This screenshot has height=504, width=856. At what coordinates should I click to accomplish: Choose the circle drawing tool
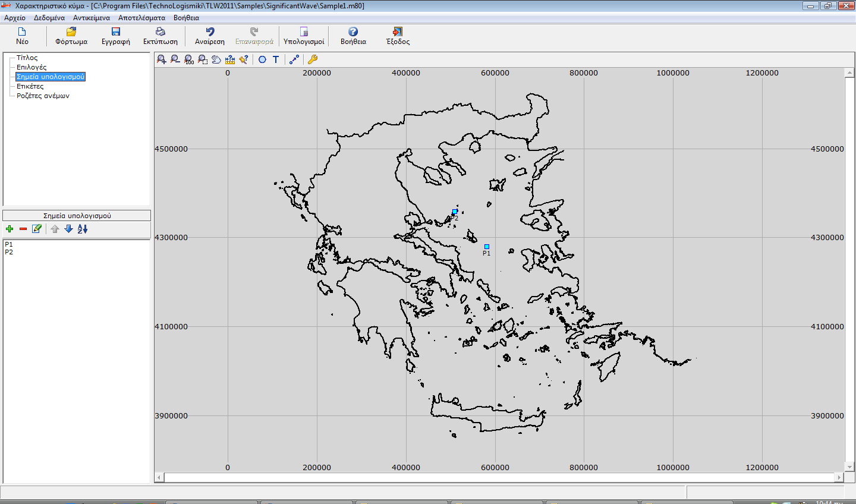[x=262, y=59]
